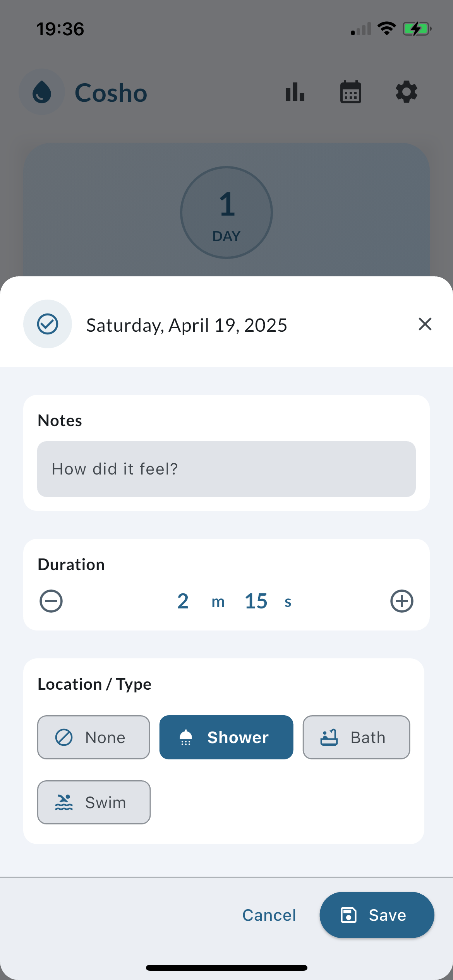This screenshot has height=980, width=453.
Task: Tap the Cosho water drop logo
Action: pyautogui.click(x=42, y=92)
